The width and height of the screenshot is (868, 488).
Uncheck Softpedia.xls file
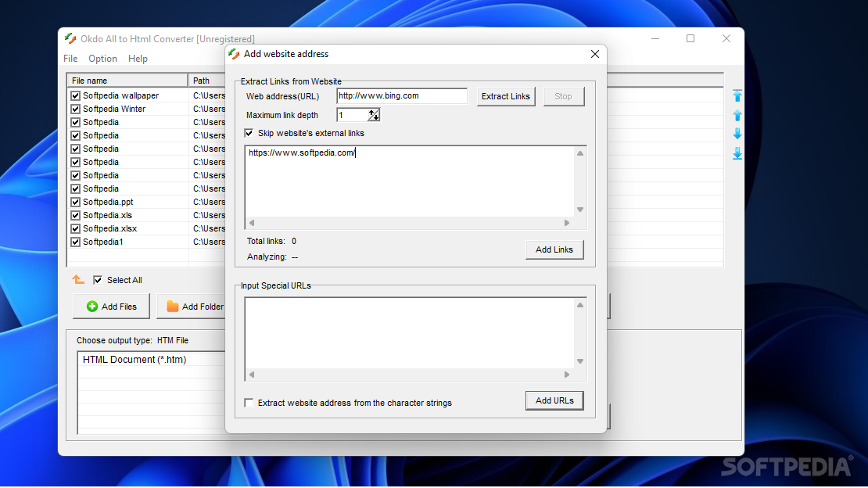click(76, 216)
